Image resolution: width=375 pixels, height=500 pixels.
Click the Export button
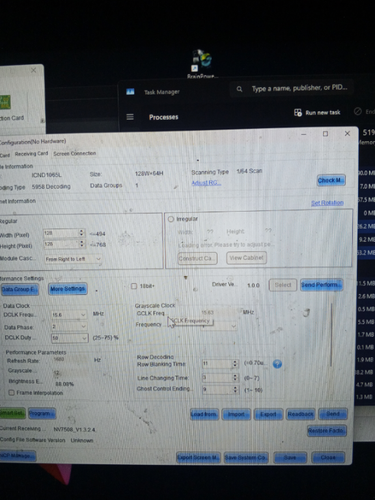(268, 414)
